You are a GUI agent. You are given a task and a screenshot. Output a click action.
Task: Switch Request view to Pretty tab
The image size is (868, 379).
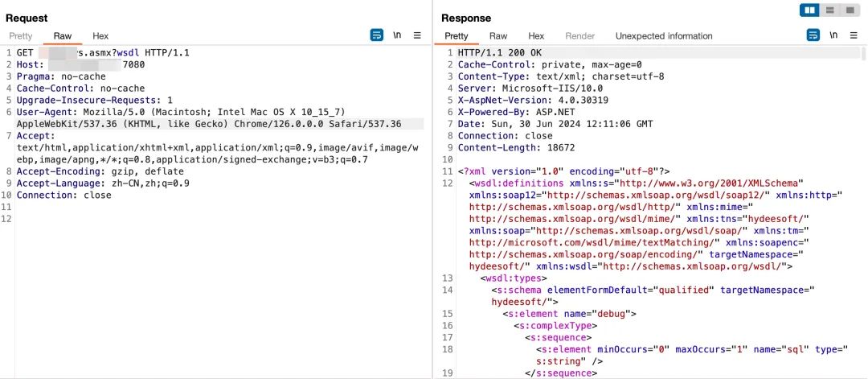[x=20, y=36]
